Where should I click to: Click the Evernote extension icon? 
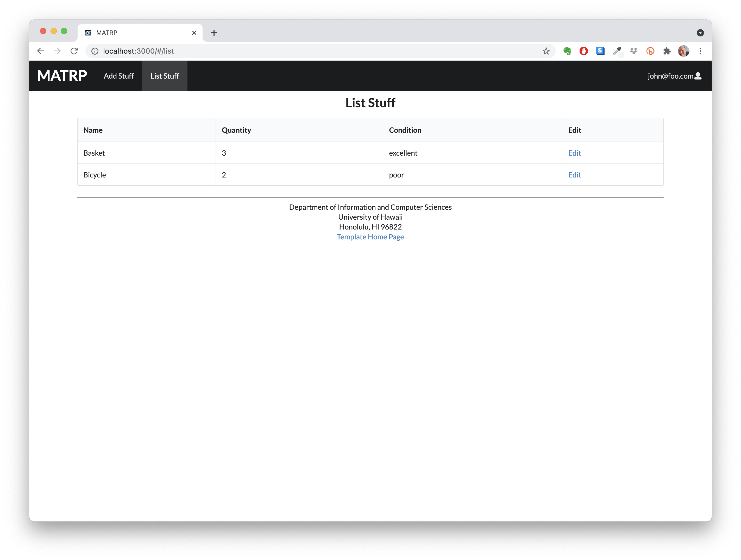(x=567, y=51)
